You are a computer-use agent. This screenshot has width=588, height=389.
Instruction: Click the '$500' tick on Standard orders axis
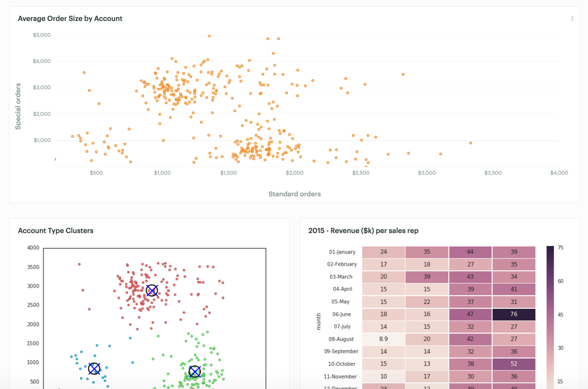tap(96, 173)
